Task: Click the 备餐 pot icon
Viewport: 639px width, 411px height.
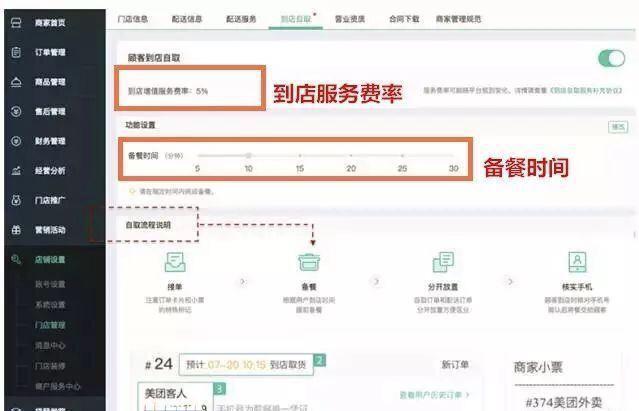Action: (309, 262)
